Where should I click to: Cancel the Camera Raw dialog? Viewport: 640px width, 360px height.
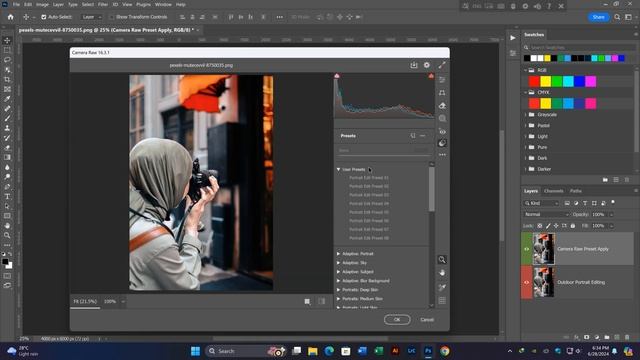click(x=427, y=320)
